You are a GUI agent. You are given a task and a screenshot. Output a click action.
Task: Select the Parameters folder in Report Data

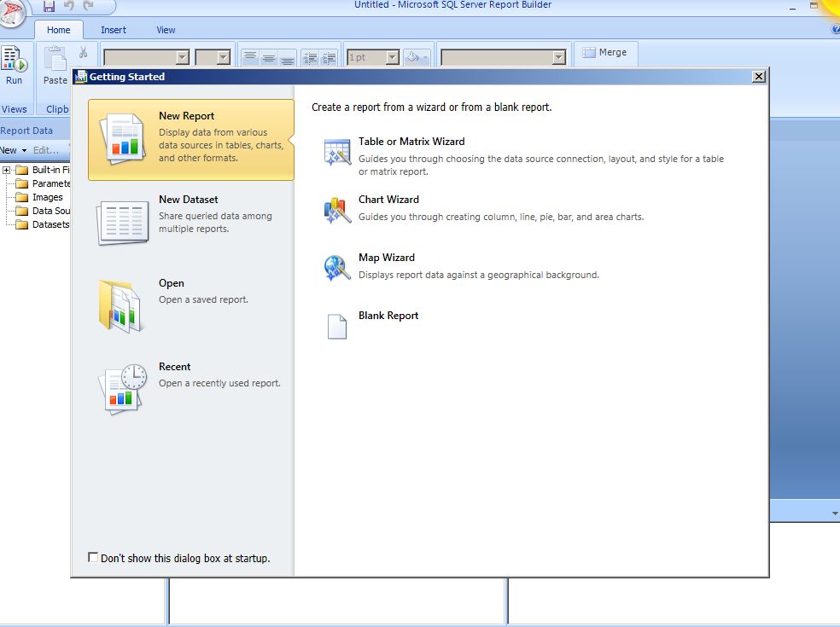43,183
